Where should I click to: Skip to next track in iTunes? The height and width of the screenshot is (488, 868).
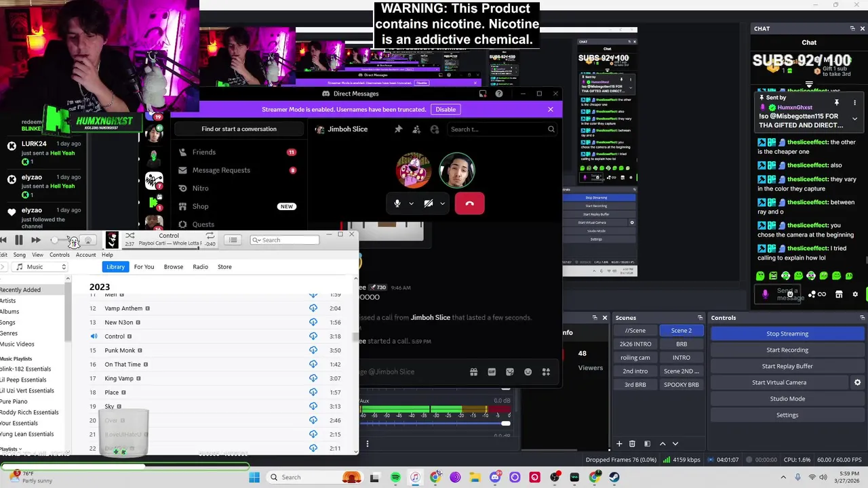click(x=36, y=240)
